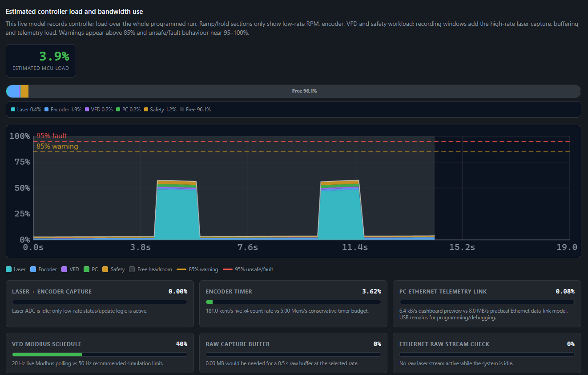The image size is (588, 375).
Task: Toggle the PC series in the chart legend
Action: point(91,269)
